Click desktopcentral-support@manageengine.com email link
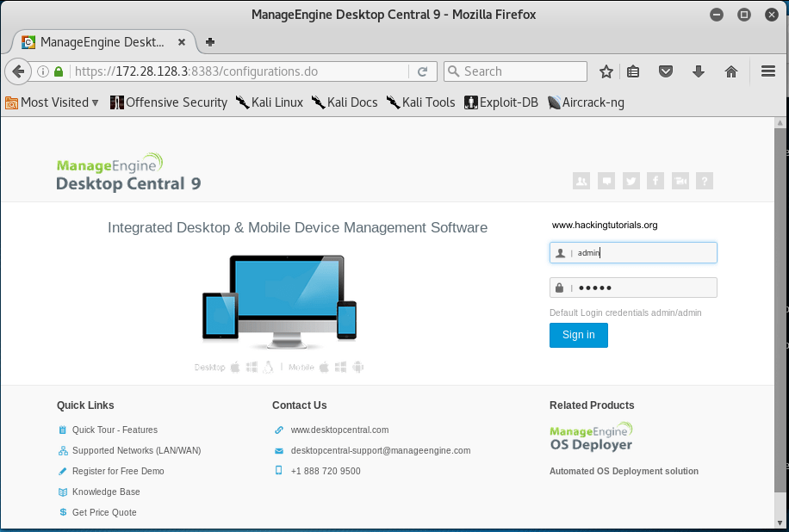 (x=381, y=450)
